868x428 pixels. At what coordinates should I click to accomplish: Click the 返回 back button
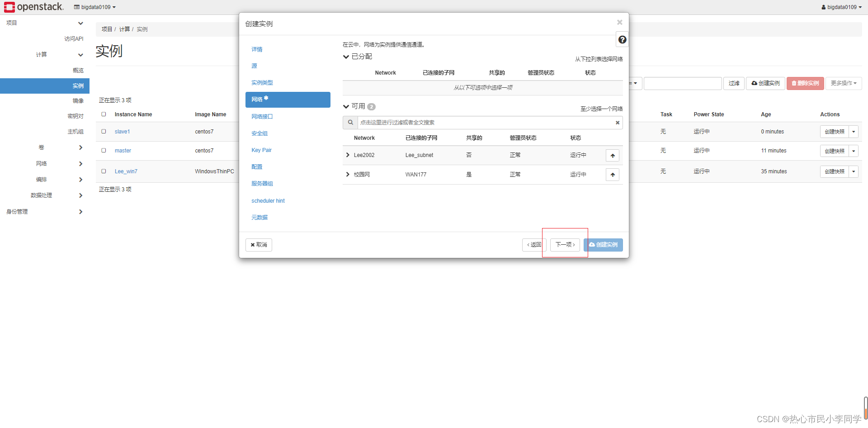click(534, 245)
